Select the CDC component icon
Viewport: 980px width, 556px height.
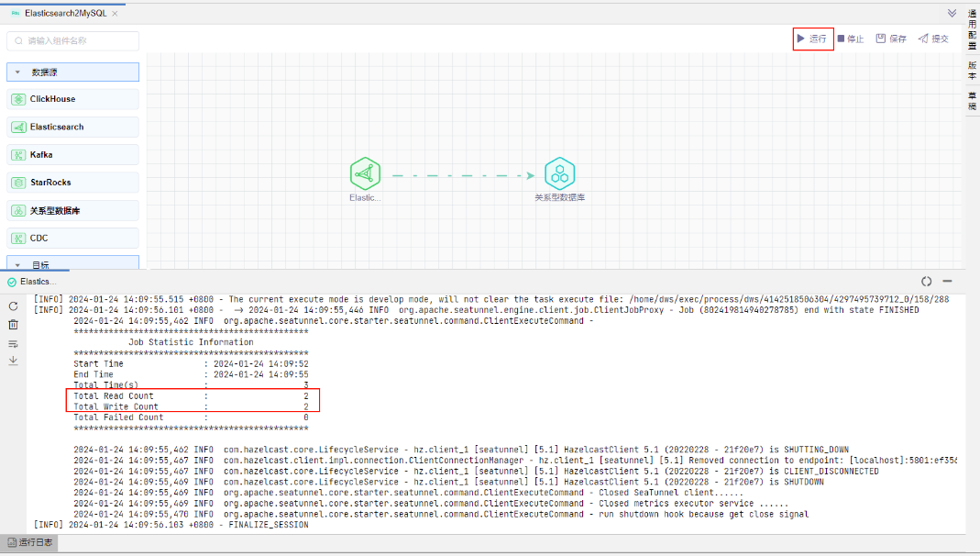point(18,239)
